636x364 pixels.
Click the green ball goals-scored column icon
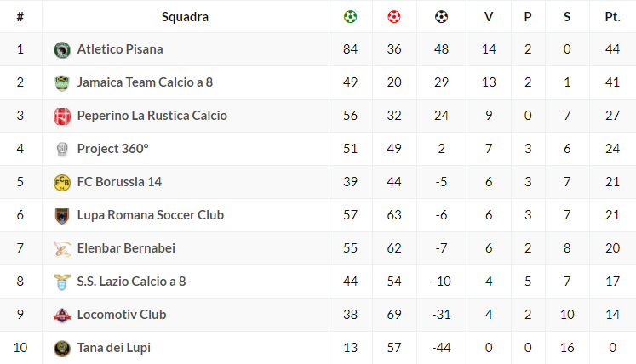[350, 16]
